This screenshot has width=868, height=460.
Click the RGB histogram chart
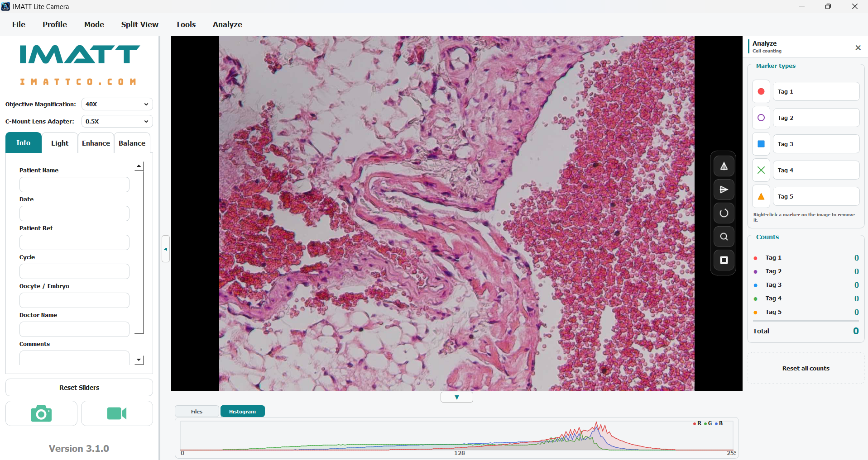(x=457, y=438)
